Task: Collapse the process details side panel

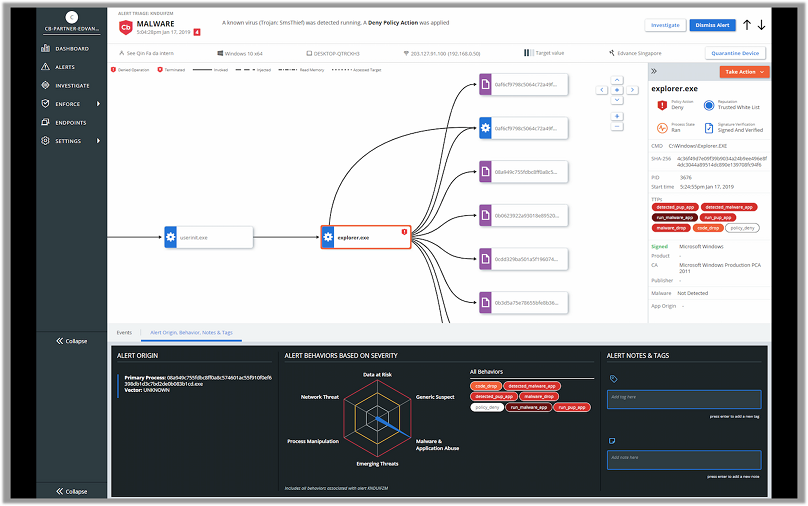Action: pos(653,72)
